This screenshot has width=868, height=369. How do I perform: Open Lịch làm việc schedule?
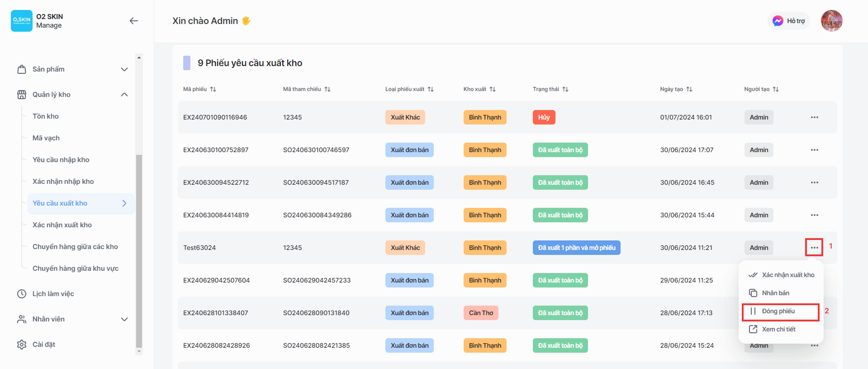coord(53,294)
